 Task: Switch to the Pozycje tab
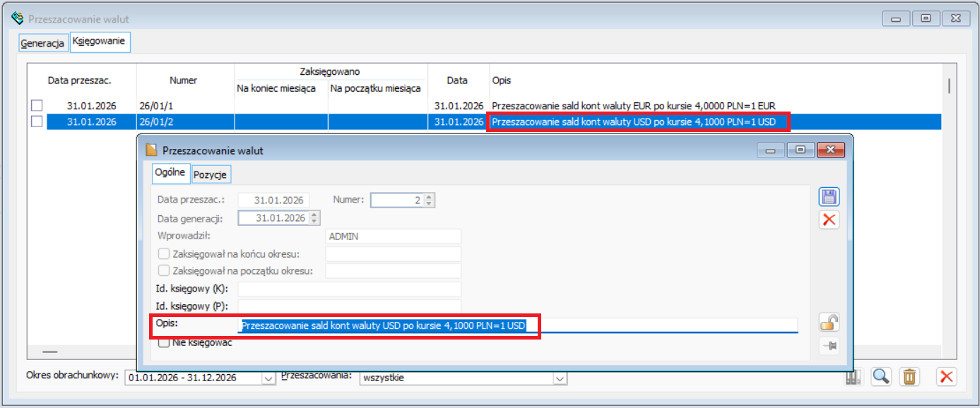point(211,174)
